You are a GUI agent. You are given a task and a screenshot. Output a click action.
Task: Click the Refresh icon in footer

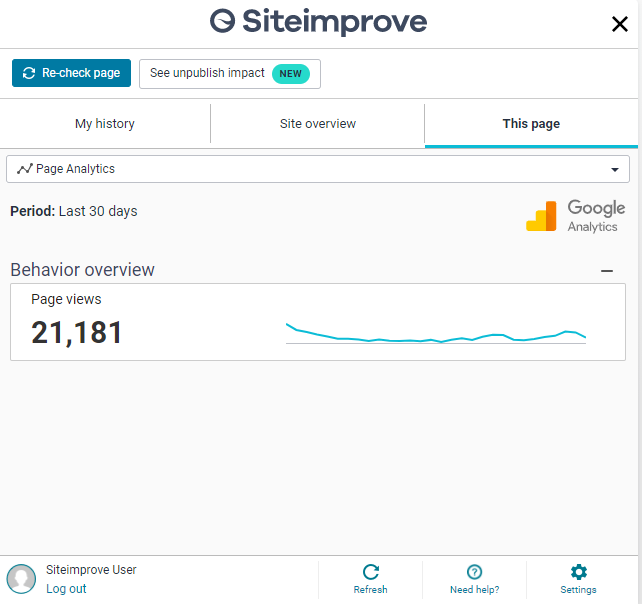371,572
